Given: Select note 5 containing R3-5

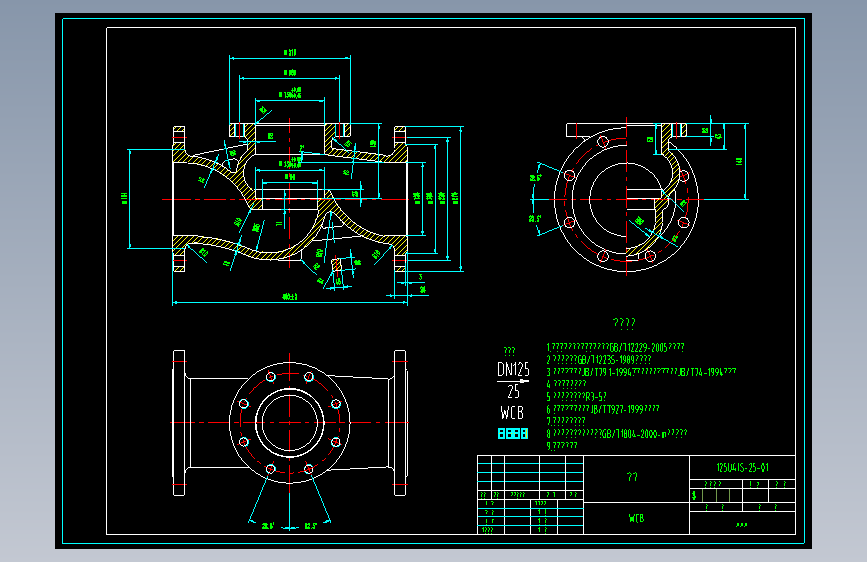Looking at the screenshot, I should coord(577,396).
